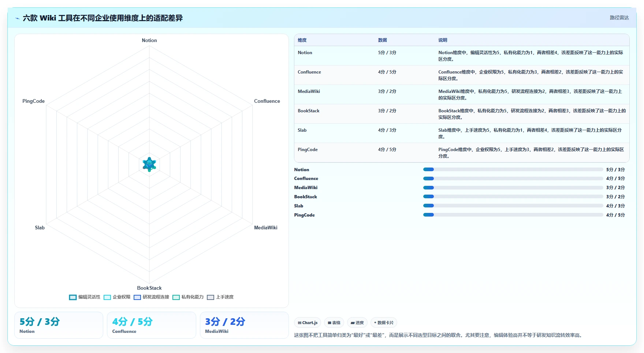Open the MediaWiki 3分 / 2分 data card
Screen dimensions: 644x353
tap(244, 325)
